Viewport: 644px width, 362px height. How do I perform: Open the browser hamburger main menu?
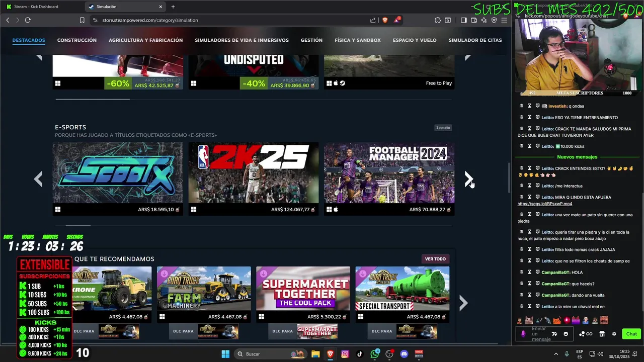504,20
